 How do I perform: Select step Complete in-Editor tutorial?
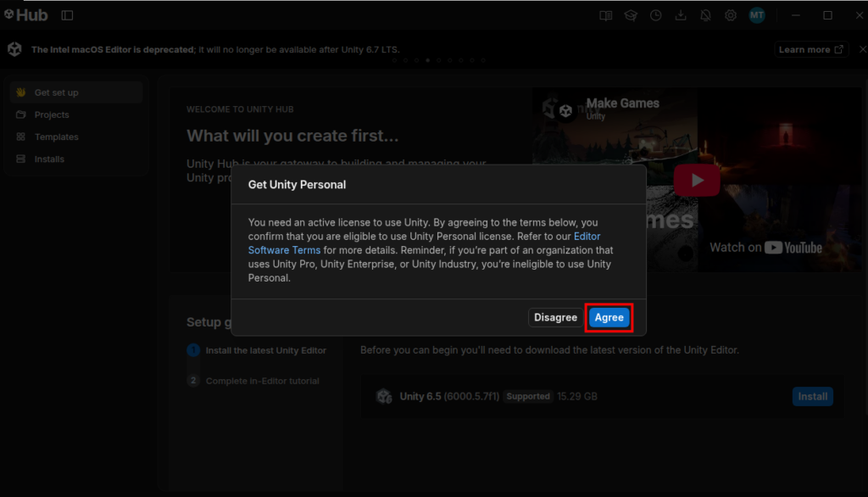click(253, 381)
